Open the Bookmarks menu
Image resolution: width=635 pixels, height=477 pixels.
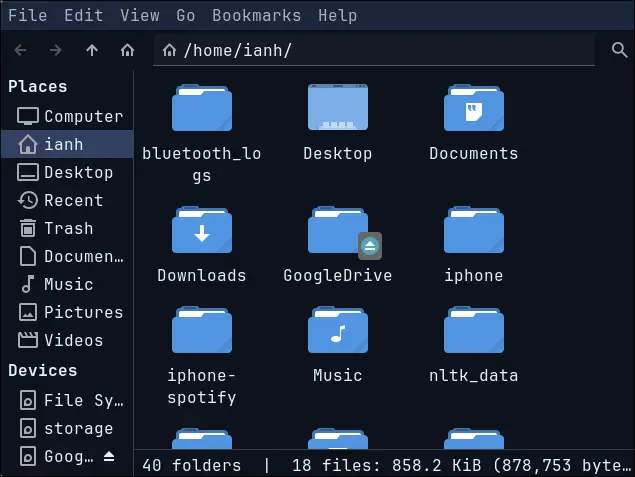[256, 15]
